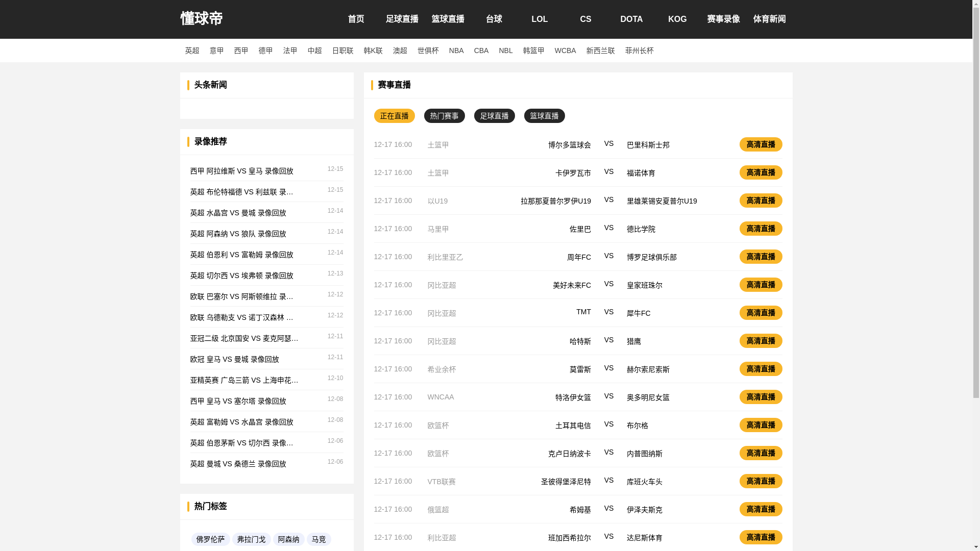
Task: Open the 首页 nav item
Action: click(356, 19)
